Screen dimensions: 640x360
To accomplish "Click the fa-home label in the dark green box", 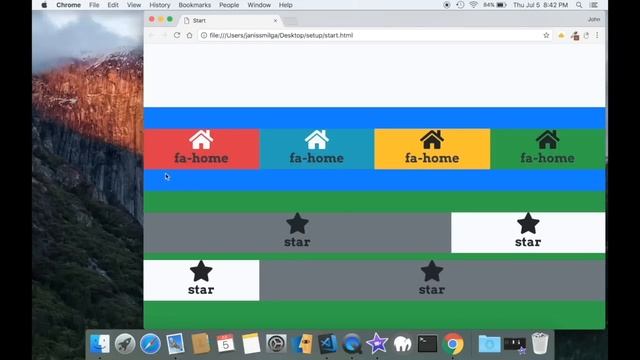I will point(547,158).
